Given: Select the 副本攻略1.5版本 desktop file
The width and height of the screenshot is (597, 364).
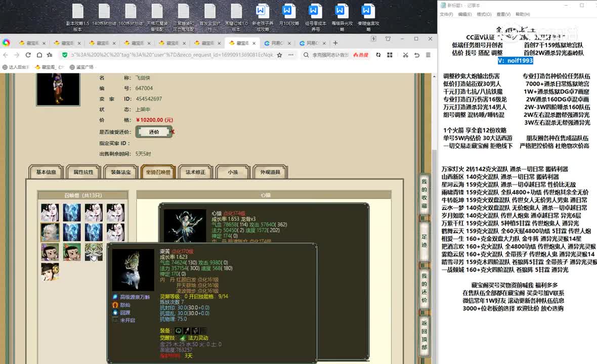Looking at the screenshot, I should (x=78, y=18).
